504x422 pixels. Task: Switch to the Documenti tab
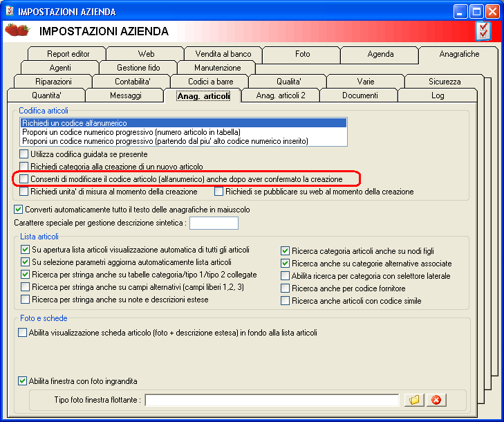point(360,95)
